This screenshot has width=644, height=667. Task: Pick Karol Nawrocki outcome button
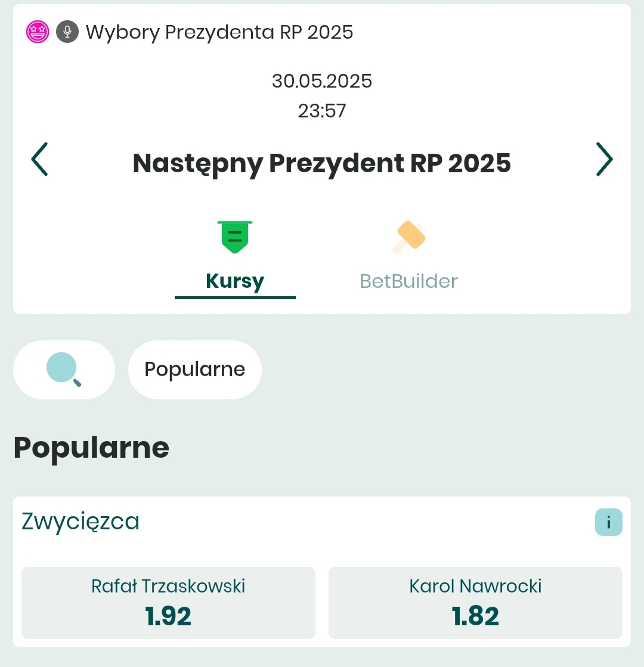475,603
